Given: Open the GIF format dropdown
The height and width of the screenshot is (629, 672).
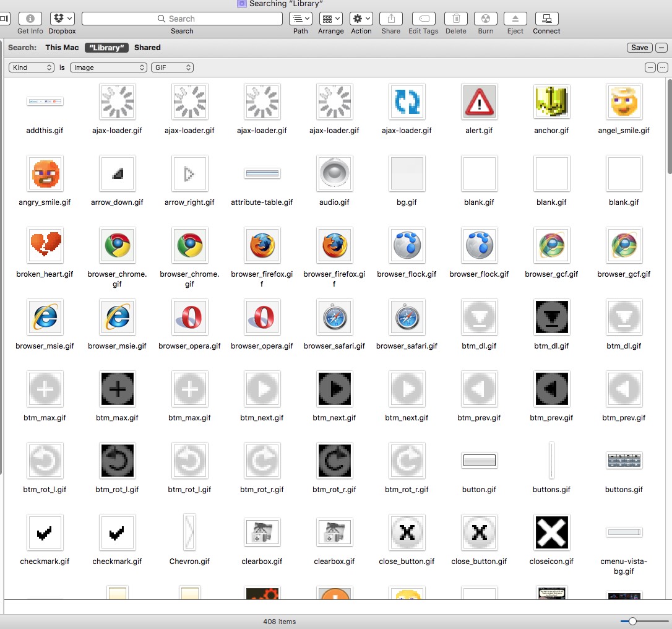Looking at the screenshot, I should [x=172, y=67].
